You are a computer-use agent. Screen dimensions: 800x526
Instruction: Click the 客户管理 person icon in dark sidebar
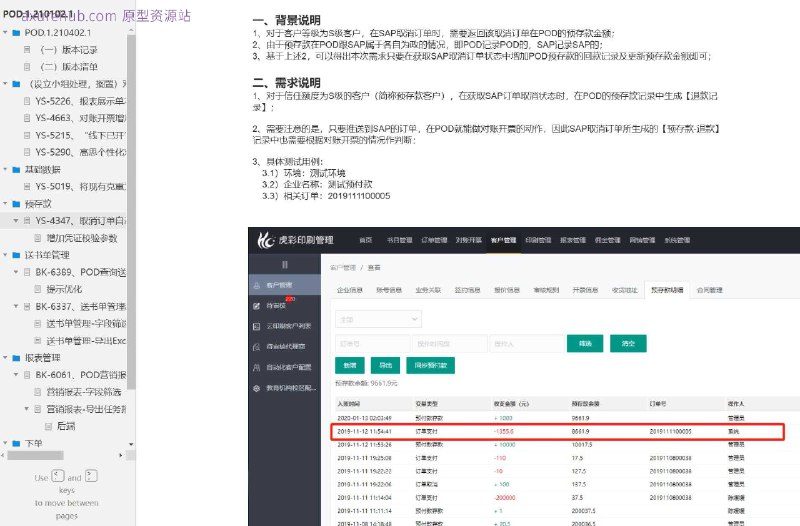(x=257, y=285)
